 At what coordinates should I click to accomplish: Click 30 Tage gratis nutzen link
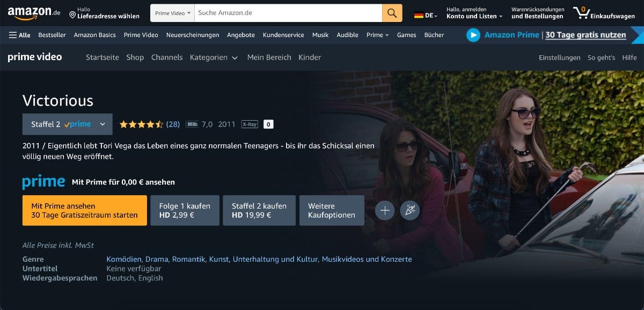tap(586, 35)
